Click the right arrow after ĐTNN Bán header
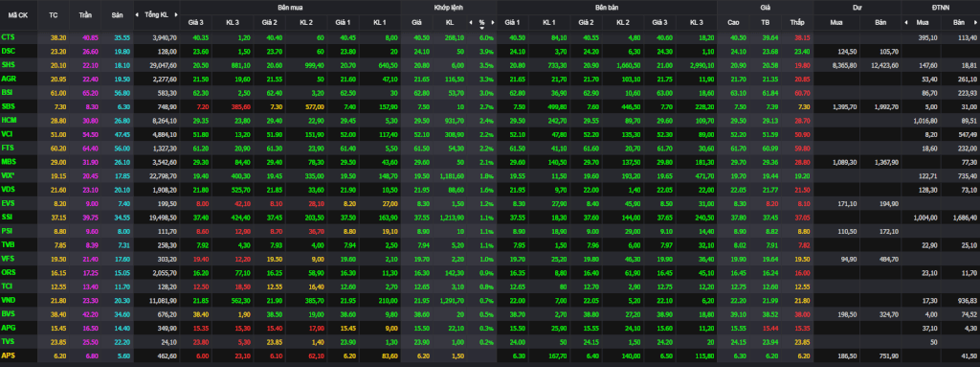Image resolution: width=980 pixels, height=367 pixels. pyautogui.click(x=975, y=23)
